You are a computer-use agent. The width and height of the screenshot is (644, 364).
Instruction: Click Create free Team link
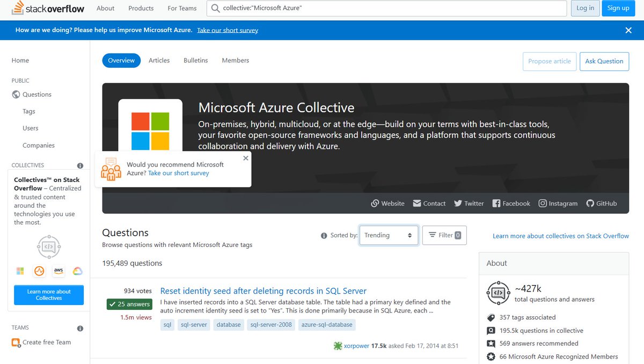tap(47, 343)
